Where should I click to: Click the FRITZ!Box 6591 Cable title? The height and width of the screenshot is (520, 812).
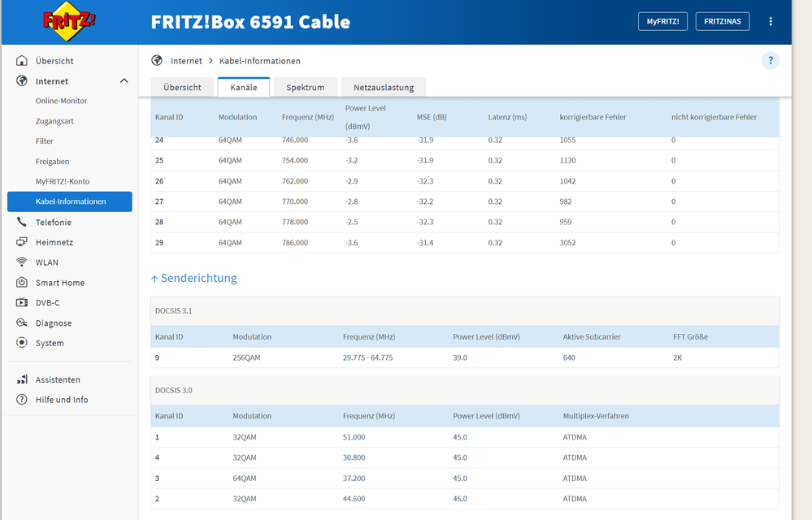coord(250,22)
